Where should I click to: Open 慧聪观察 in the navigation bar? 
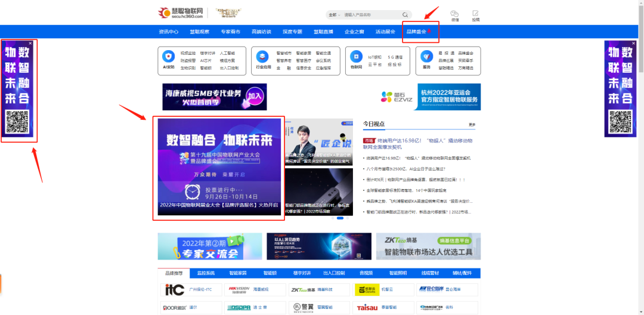(x=199, y=32)
